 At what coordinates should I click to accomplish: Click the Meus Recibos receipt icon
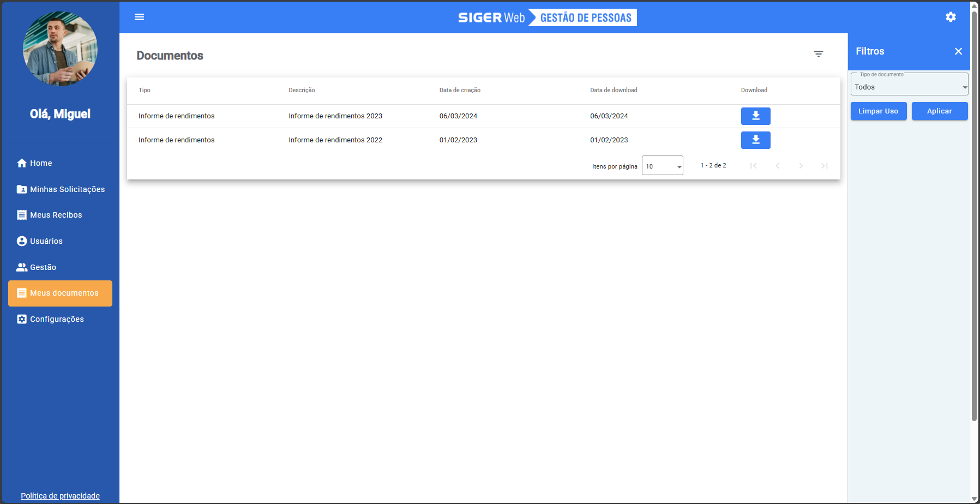pyautogui.click(x=22, y=215)
